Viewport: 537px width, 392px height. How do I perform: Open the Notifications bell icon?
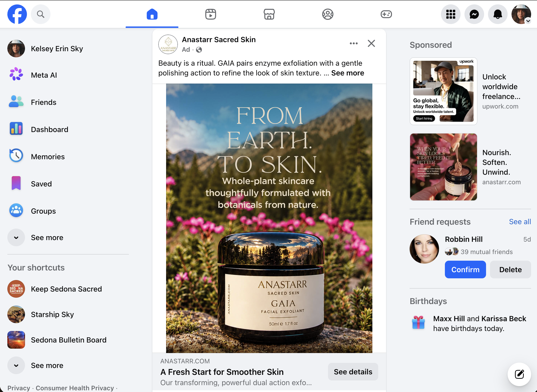498,14
